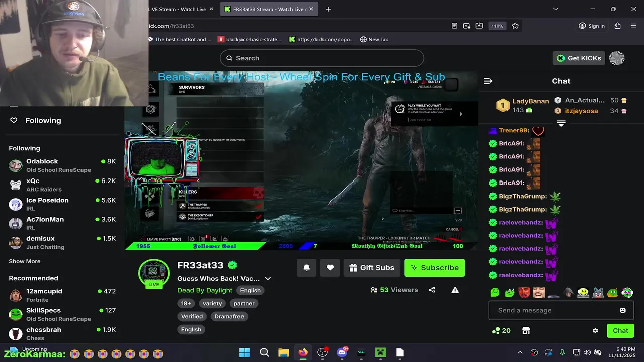Screen dimensions: 644x362
Task: Open the New Tab bookmark
Action: tap(374, 39)
